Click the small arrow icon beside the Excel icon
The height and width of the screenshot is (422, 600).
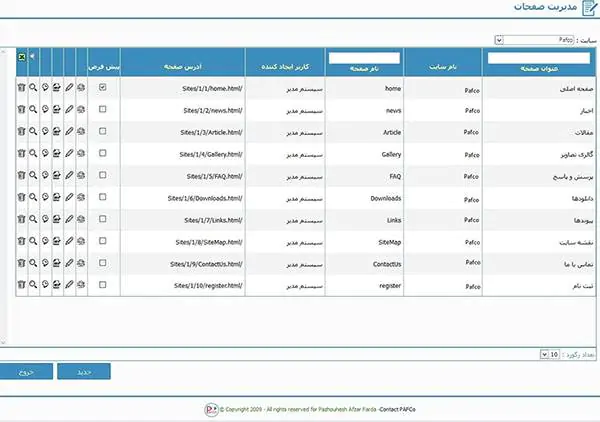coord(33,57)
